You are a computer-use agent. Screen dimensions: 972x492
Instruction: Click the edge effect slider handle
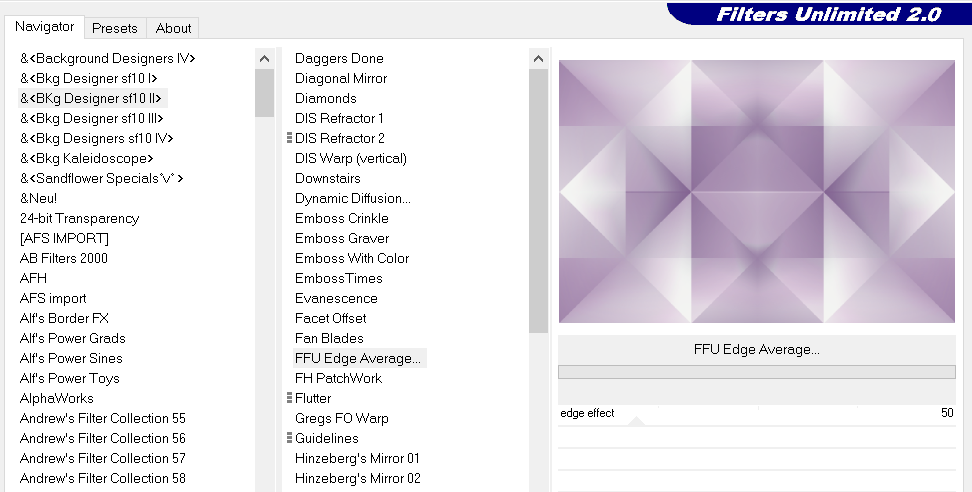click(635, 422)
